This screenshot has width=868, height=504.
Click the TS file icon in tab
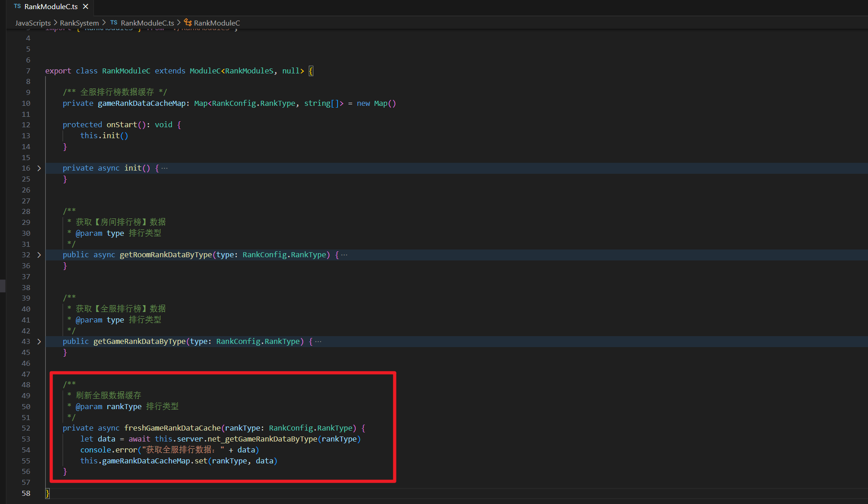17,6
